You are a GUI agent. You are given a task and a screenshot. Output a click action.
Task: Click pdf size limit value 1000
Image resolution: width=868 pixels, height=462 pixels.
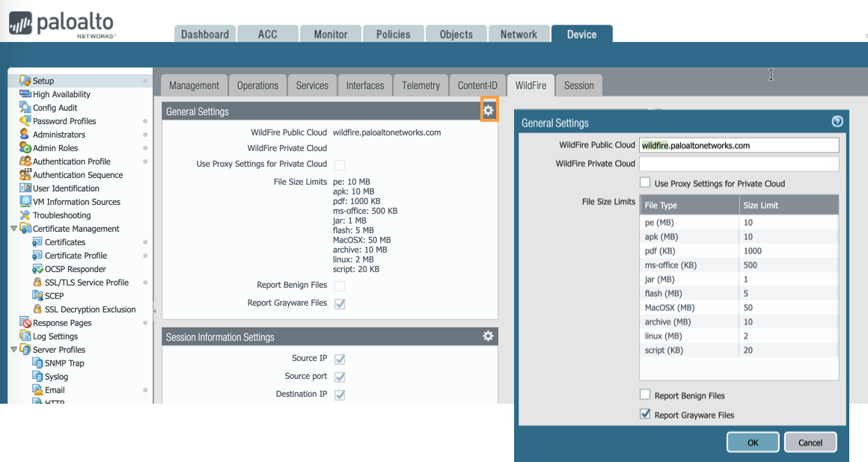[752, 250]
